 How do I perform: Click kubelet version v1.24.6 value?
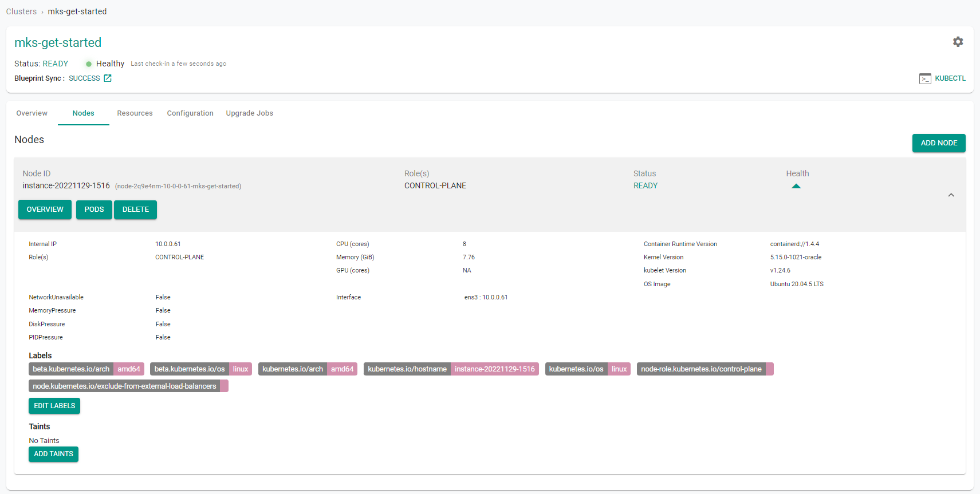point(780,271)
